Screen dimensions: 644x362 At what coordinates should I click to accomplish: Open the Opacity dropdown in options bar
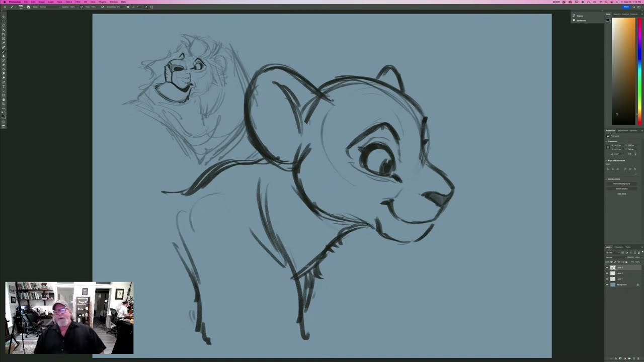[77, 7]
